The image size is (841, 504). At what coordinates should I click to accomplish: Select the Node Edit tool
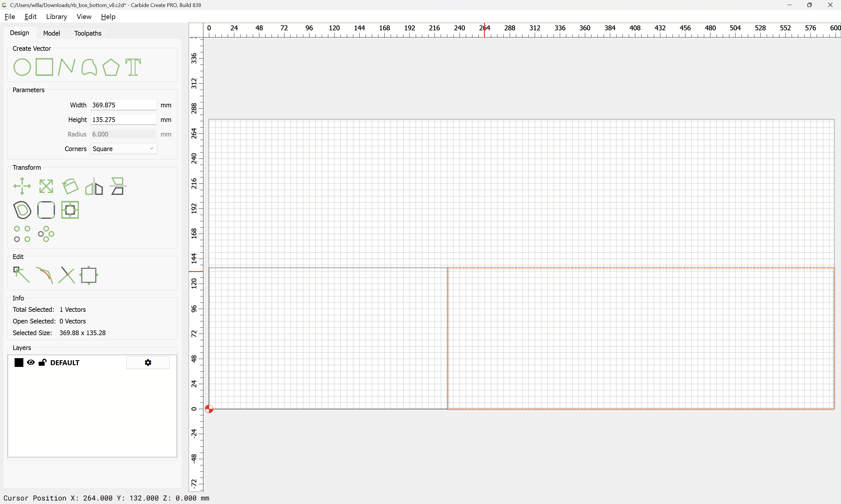point(21,275)
